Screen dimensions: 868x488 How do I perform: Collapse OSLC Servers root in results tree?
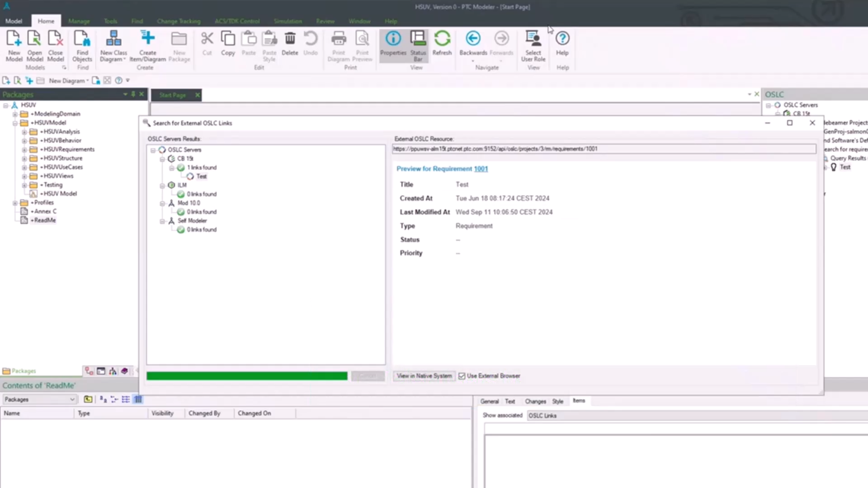click(153, 150)
